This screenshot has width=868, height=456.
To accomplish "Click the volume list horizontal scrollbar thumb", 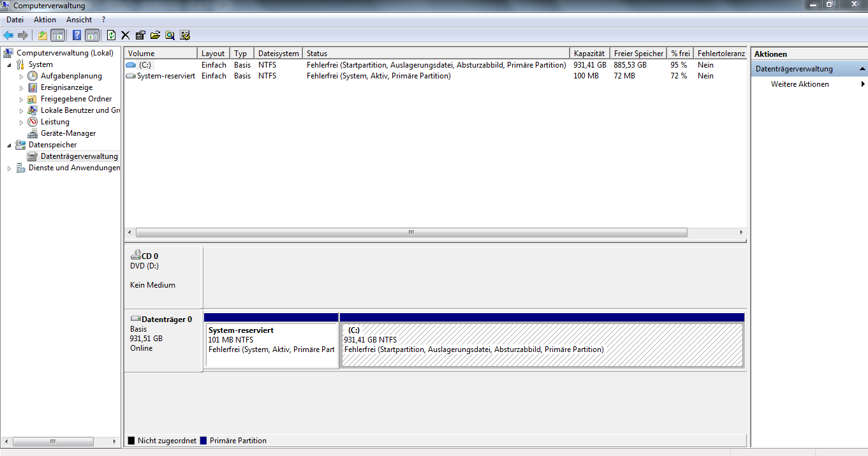I will pyautogui.click(x=411, y=233).
